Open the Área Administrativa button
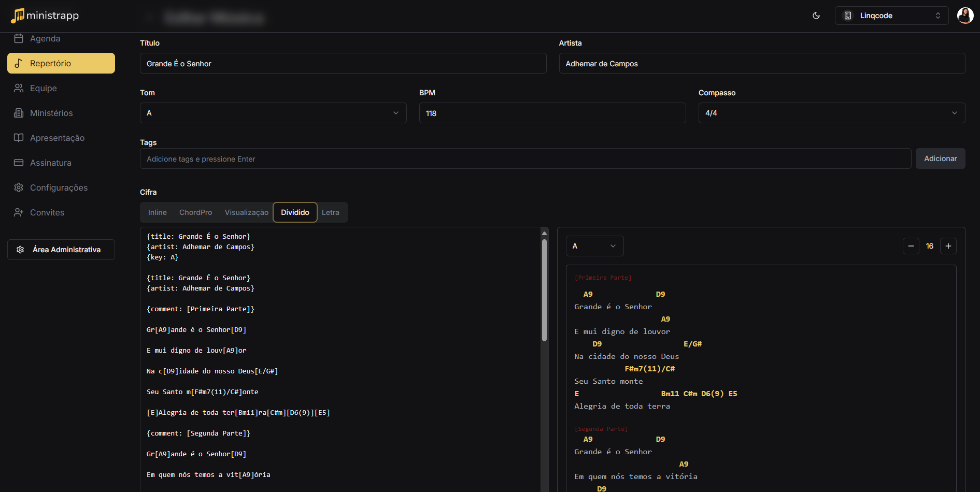This screenshot has width=980, height=492. click(61, 250)
